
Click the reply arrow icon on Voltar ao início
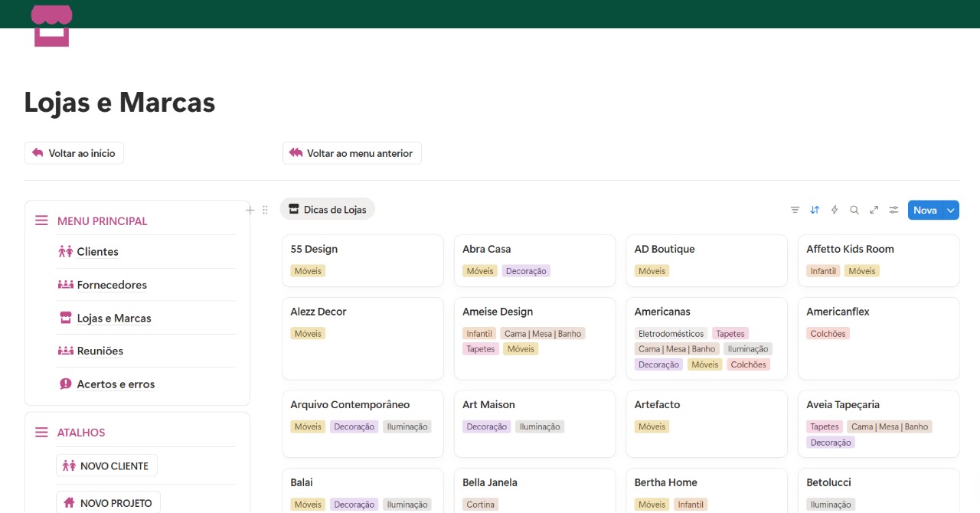[38, 153]
